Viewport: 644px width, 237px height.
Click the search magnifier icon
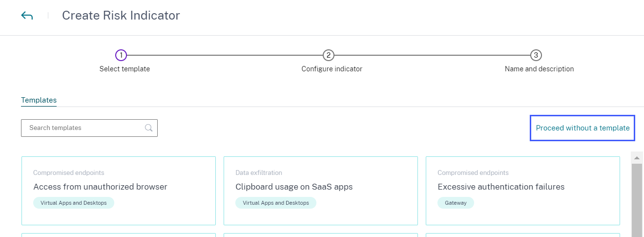pos(149,128)
